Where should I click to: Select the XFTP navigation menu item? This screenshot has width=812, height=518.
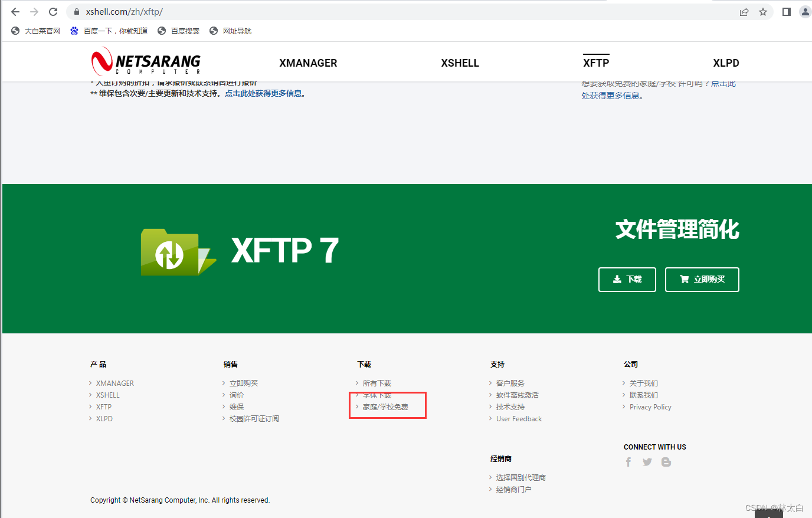tap(596, 63)
